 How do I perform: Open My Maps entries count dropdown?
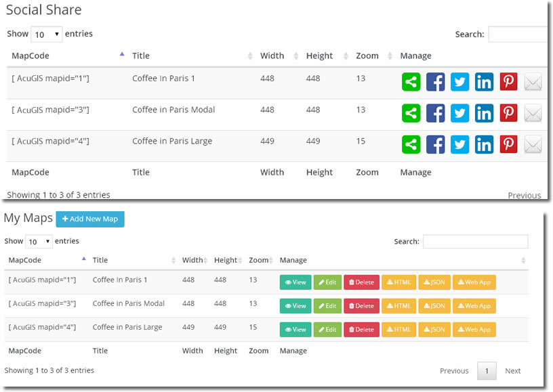(39, 242)
